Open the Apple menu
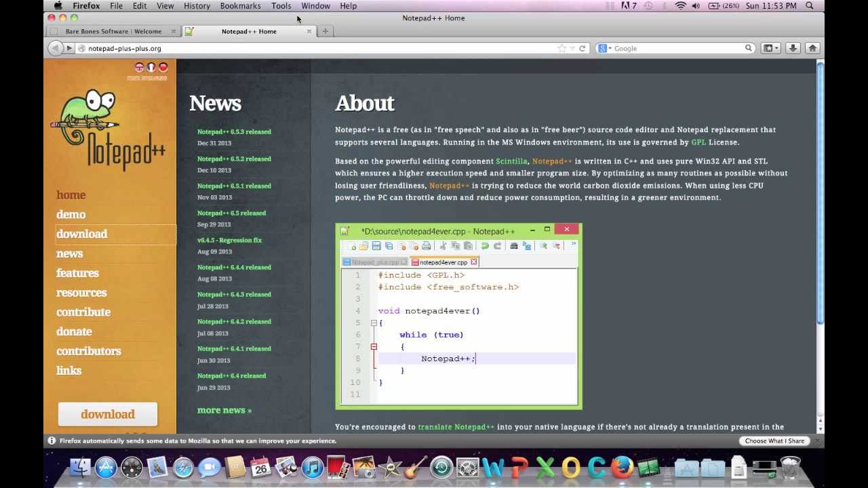This screenshot has height=488, width=868. click(x=58, y=5)
